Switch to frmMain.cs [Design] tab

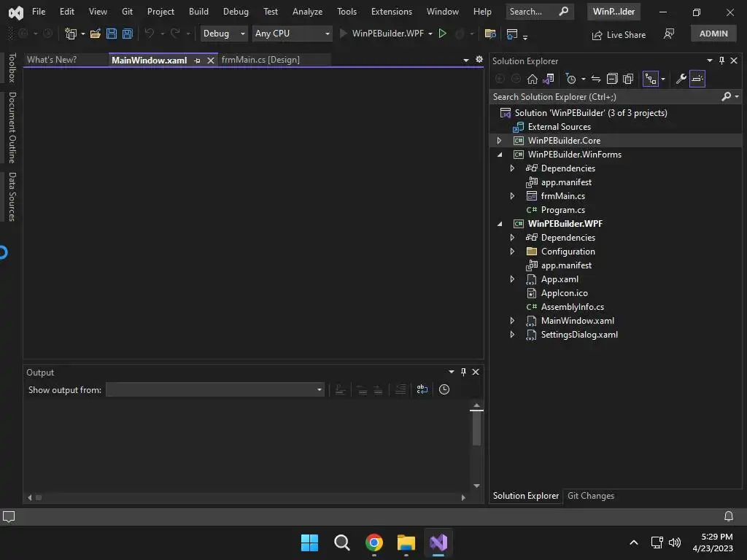point(260,60)
